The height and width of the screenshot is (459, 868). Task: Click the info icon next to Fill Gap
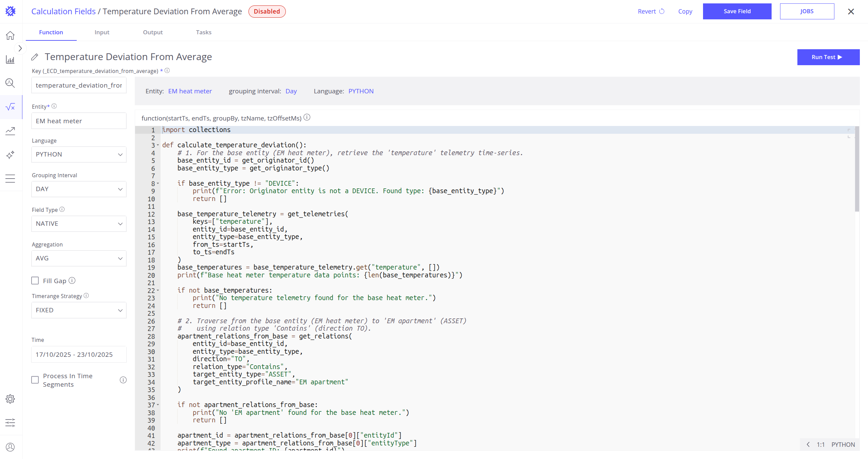coord(72,280)
